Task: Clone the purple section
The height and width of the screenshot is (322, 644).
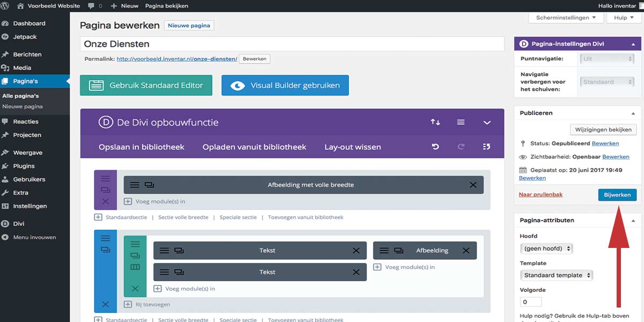Action: [105, 190]
